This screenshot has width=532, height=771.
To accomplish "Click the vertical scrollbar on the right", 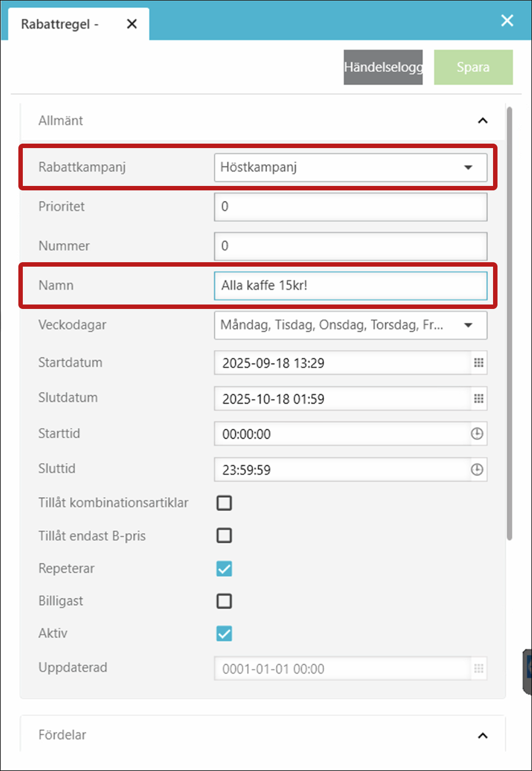I will [509, 323].
